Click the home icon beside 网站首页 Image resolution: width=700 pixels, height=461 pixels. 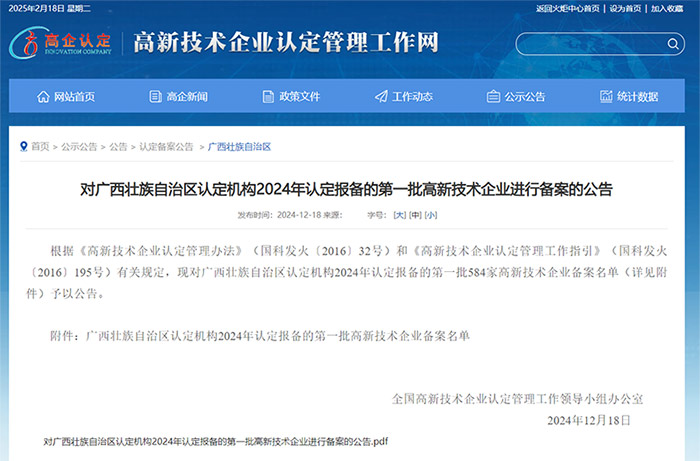click(x=43, y=97)
